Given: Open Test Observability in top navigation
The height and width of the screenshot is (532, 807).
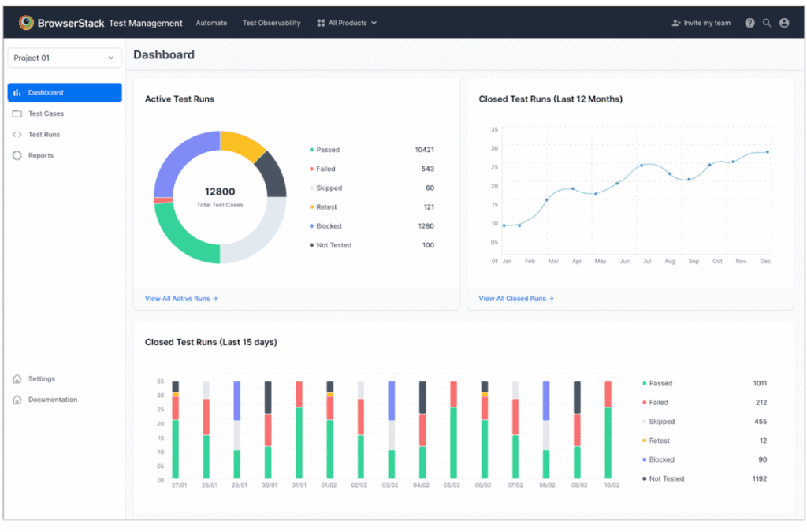Looking at the screenshot, I should pyautogui.click(x=271, y=24).
